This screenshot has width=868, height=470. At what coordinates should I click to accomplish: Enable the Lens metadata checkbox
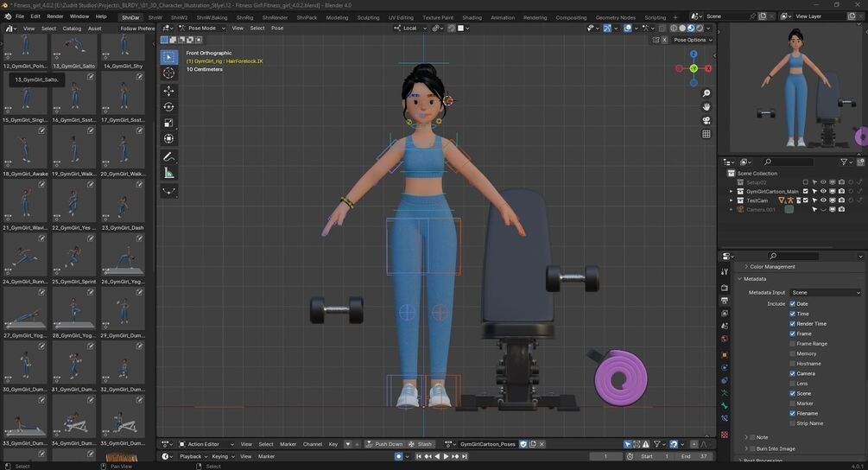792,384
